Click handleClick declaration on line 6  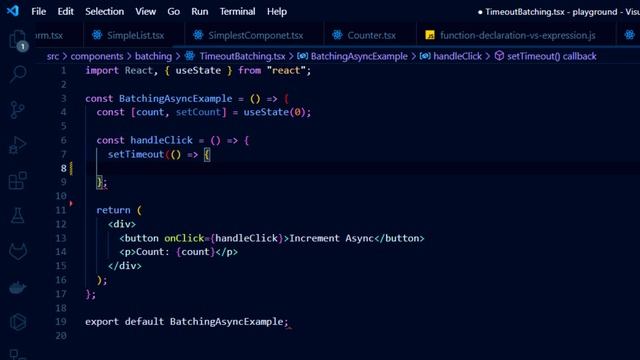pyautogui.click(x=161, y=140)
